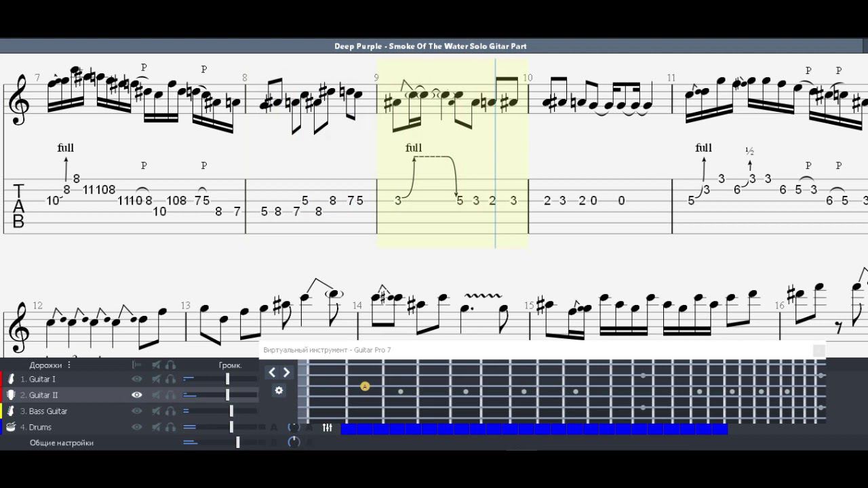Solo the Guitar II track with headphones
The width and height of the screenshot is (868, 488).
pyautogui.click(x=171, y=395)
